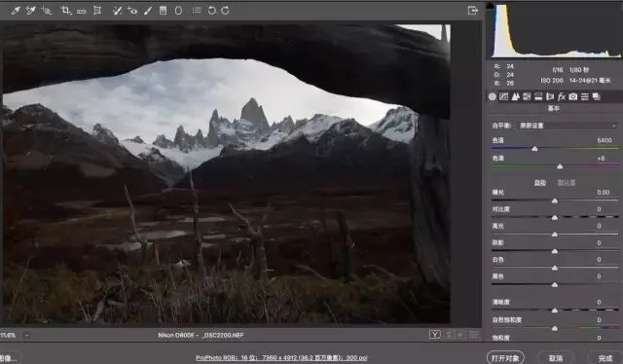This screenshot has height=364, width=623.
Task: Select the Adjustment Brush tool
Action: click(148, 11)
